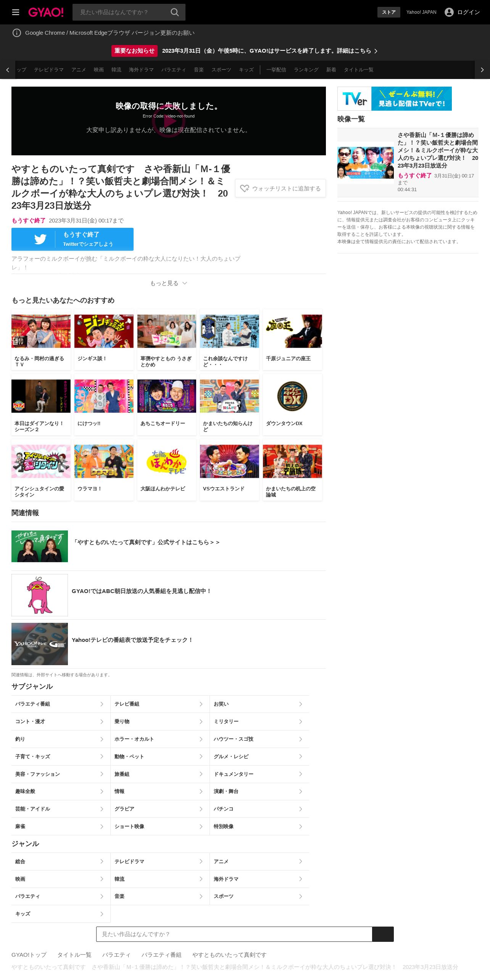Open Yahoo!テレビ program guide link
Screen dimensions: 490x980
pyautogui.click(x=132, y=640)
